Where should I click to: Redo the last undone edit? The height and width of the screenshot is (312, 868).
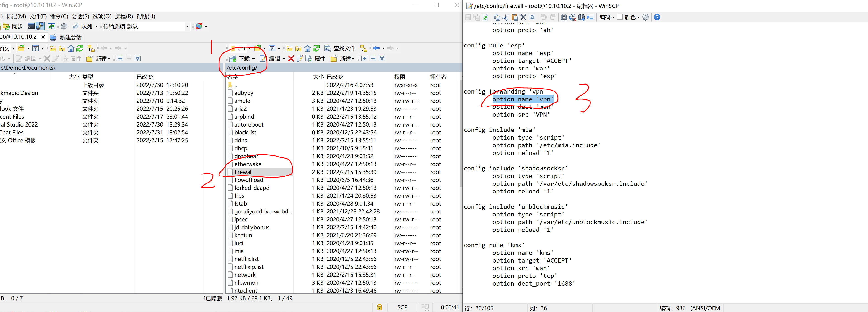553,17
